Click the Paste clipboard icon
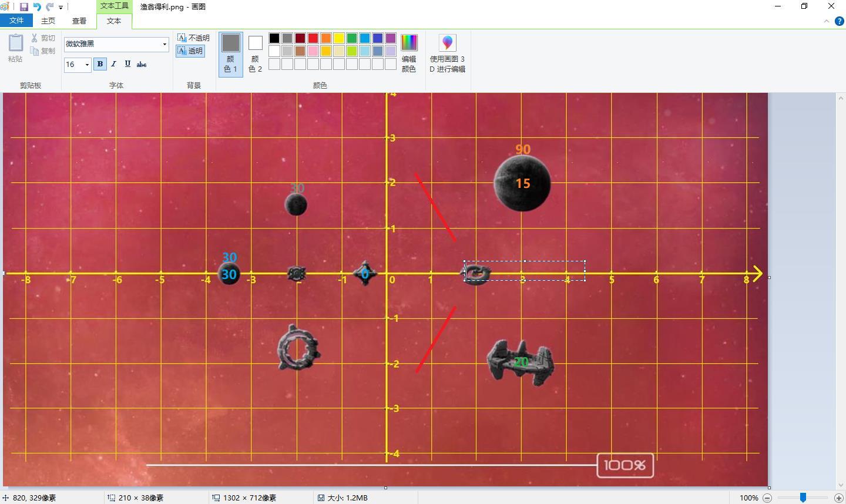Image resolution: width=846 pixels, height=504 pixels. [x=16, y=43]
